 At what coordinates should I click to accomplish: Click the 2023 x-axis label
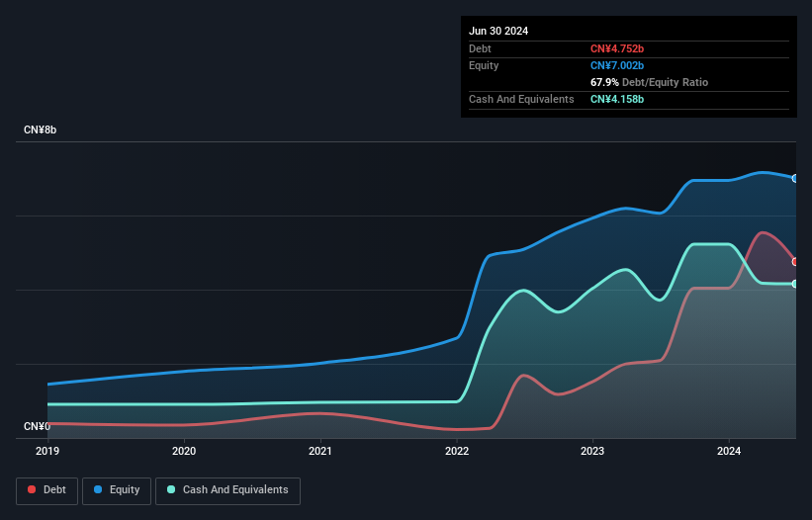tap(592, 451)
